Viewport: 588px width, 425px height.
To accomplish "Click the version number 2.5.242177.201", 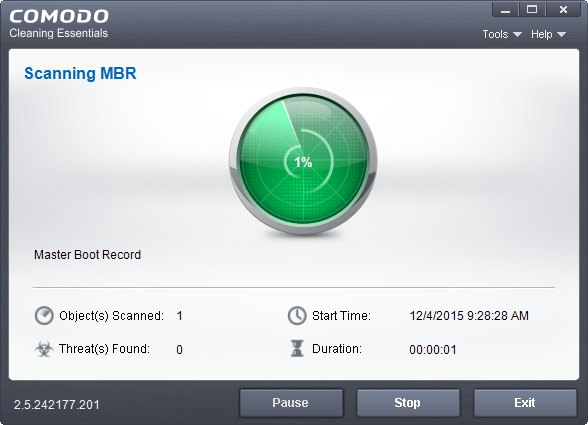I will 57,405.
